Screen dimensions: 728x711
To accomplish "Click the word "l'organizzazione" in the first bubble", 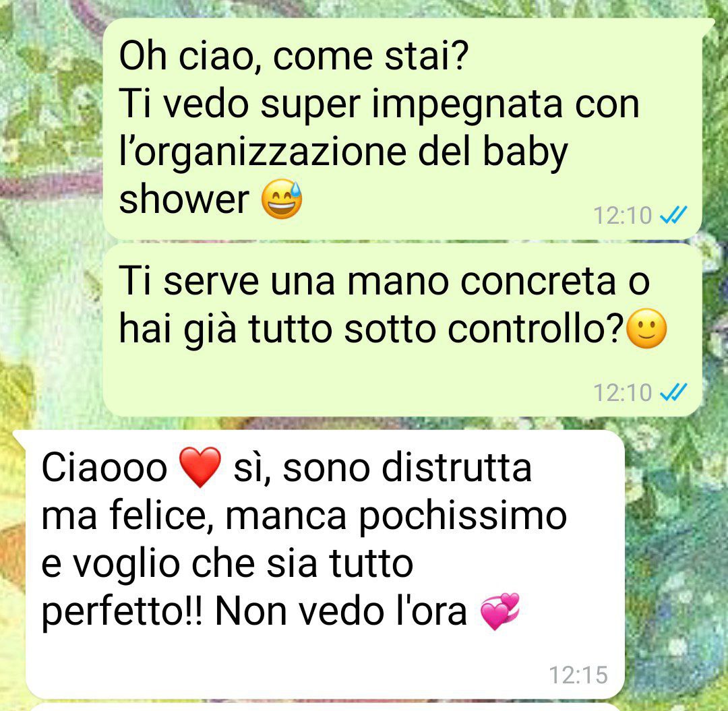I will click(263, 153).
